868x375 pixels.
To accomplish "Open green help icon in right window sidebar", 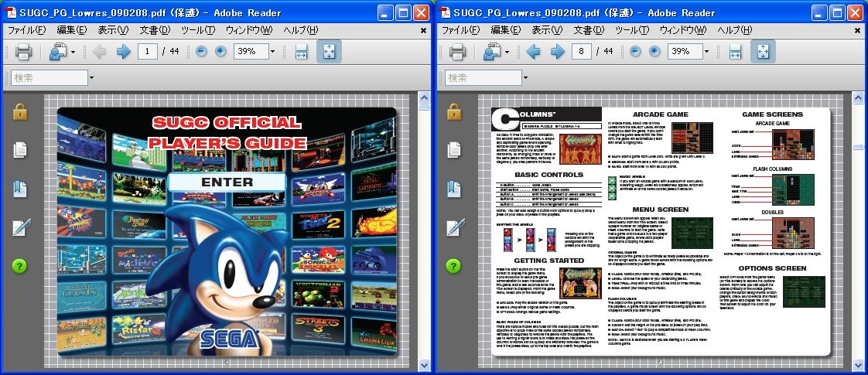I will 453,266.
